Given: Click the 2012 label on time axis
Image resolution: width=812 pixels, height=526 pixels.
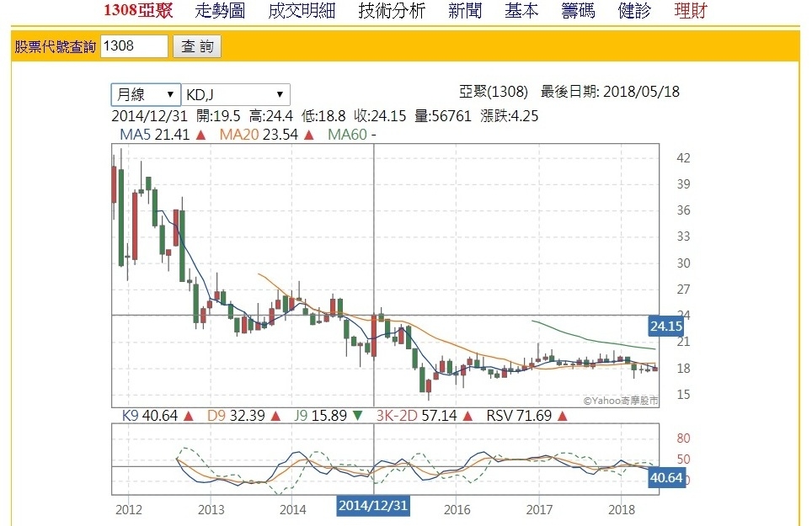Looking at the screenshot, I should coord(128,510).
